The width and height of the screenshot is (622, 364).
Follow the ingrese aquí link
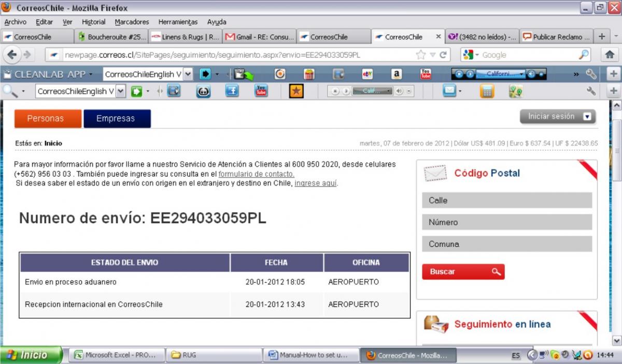pos(316,183)
